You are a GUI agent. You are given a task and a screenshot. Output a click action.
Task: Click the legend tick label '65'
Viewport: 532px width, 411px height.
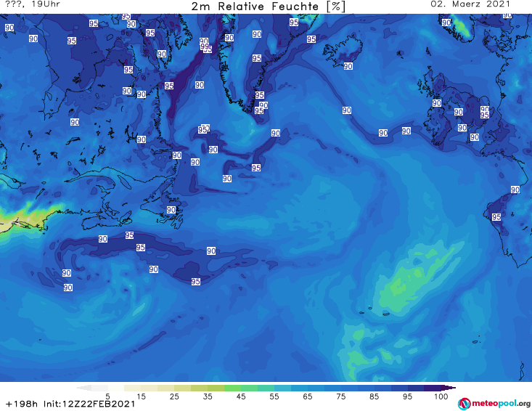308,396
